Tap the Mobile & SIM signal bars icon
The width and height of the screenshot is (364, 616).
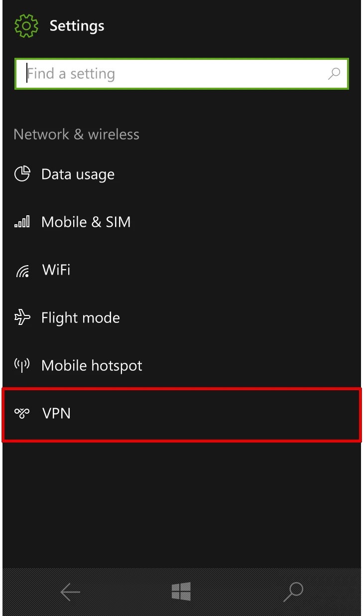tap(22, 222)
